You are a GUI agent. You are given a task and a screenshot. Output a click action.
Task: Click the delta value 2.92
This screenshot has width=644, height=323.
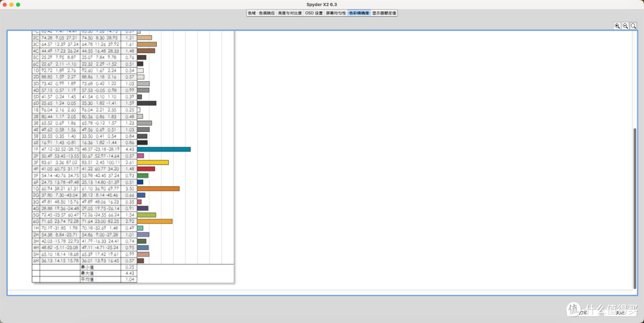tap(130, 222)
